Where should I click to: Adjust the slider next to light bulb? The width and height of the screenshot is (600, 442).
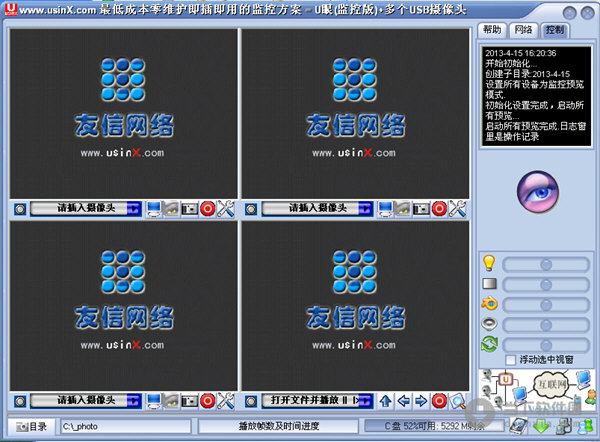[546, 264]
